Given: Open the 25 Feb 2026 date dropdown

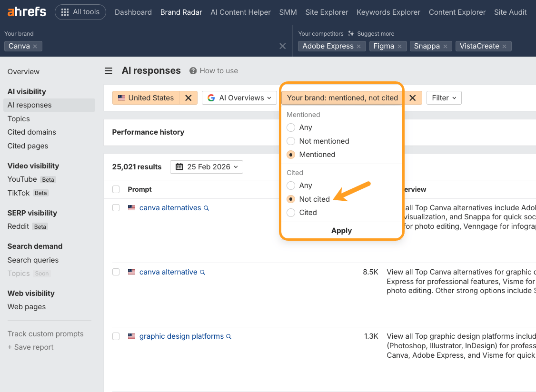Looking at the screenshot, I should (206, 167).
